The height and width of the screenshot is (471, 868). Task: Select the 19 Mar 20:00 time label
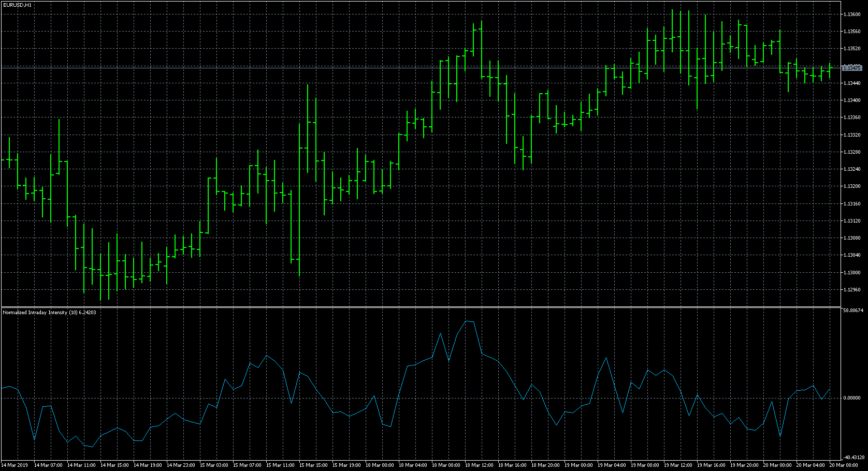click(x=744, y=465)
